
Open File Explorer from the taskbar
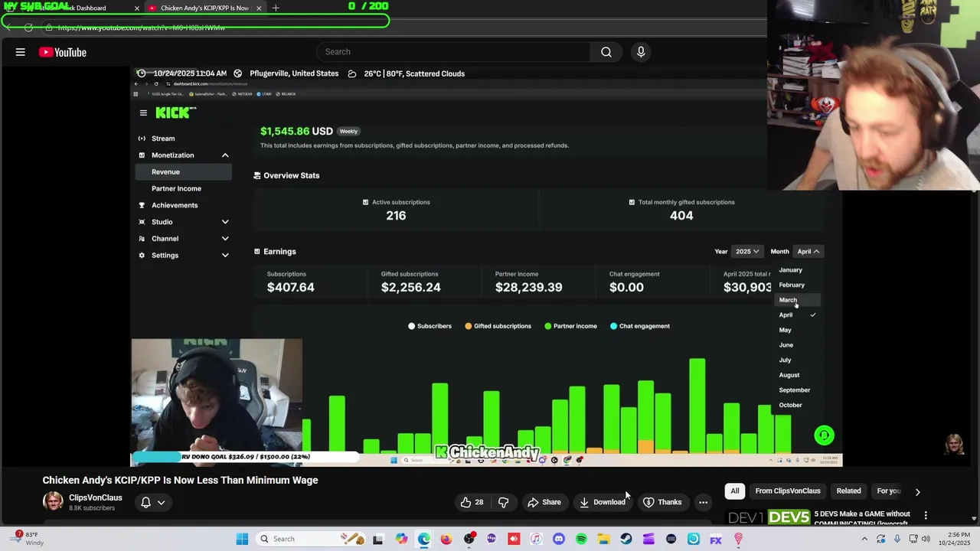604,539
